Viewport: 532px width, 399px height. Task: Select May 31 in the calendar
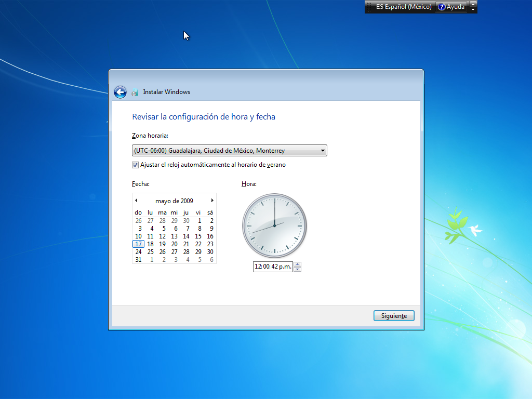click(138, 260)
